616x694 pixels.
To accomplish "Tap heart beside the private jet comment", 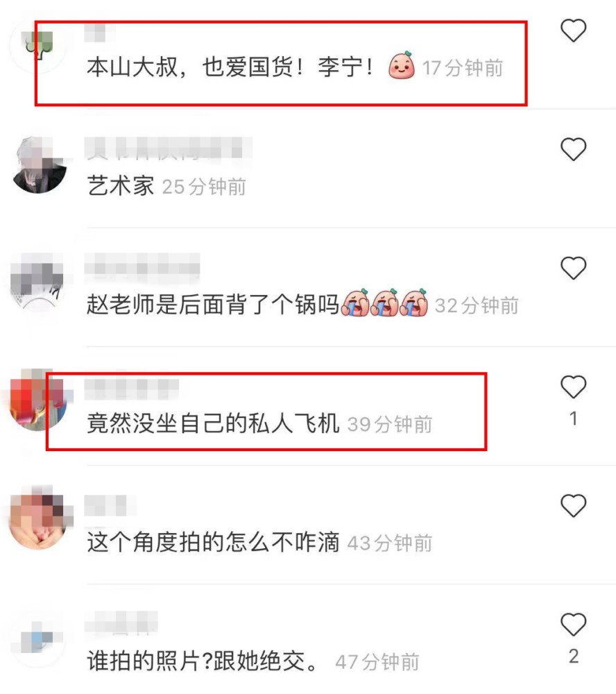I will pos(574,387).
